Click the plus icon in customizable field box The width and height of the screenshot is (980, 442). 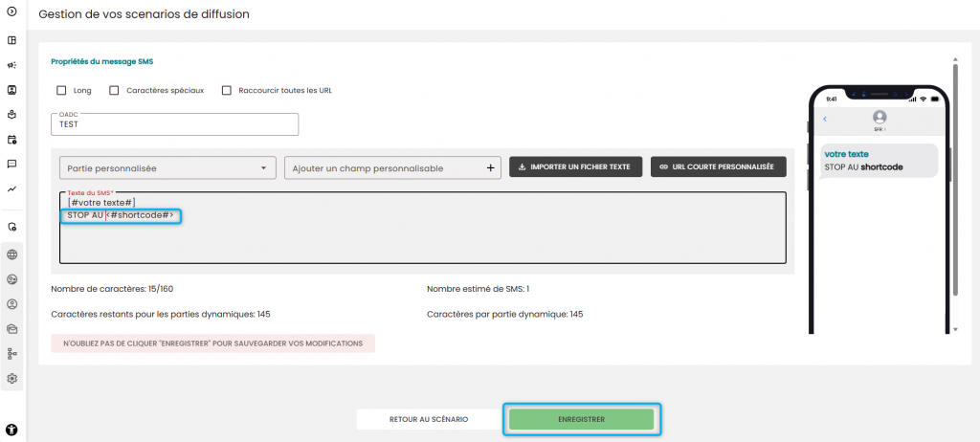coord(491,167)
